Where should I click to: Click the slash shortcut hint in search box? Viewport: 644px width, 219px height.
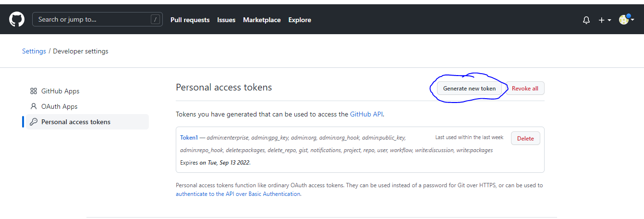coord(155,20)
